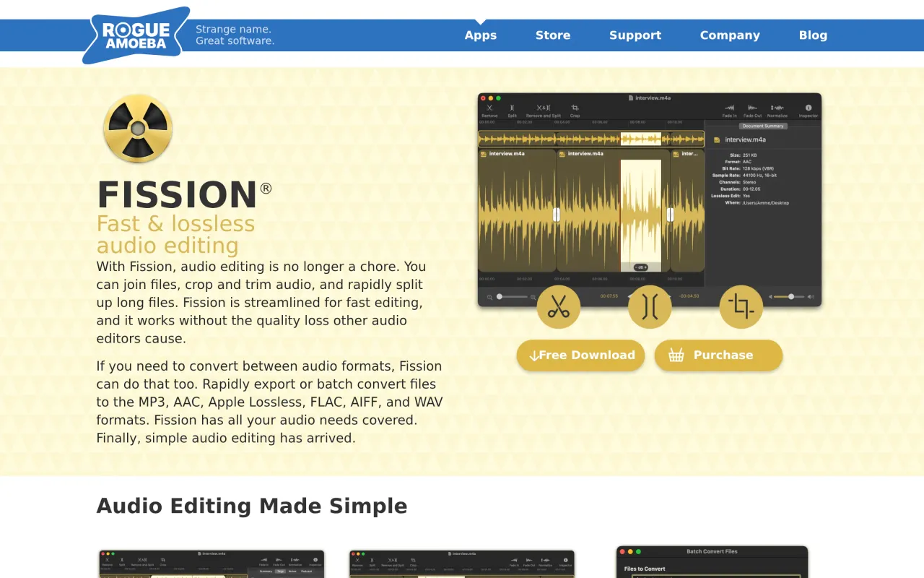
Task: Click the round Crop icon
Action: (741, 307)
